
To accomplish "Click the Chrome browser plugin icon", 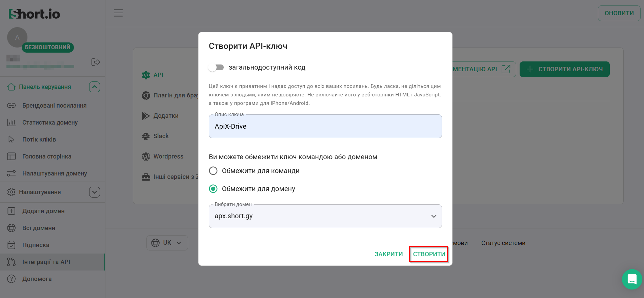I will coord(146,95).
